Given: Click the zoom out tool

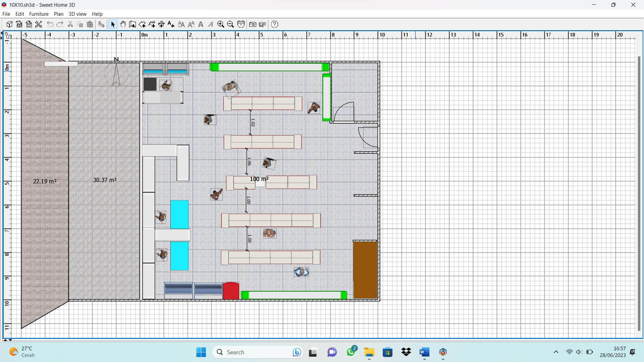Looking at the screenshot, I should point(230,24).
